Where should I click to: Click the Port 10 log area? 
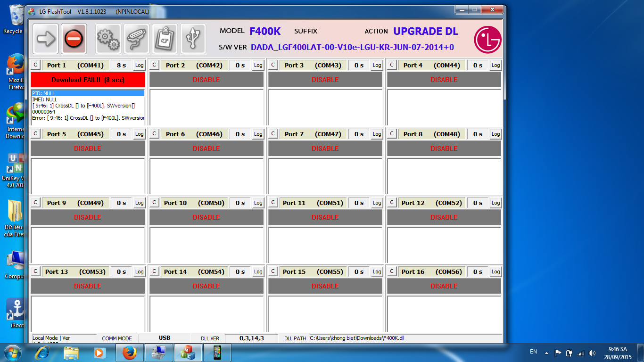(206, 245)
